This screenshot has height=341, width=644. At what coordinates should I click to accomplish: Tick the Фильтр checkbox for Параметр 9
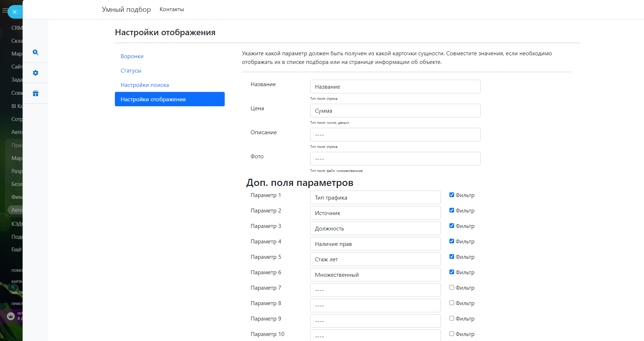(x=452, y=318)
